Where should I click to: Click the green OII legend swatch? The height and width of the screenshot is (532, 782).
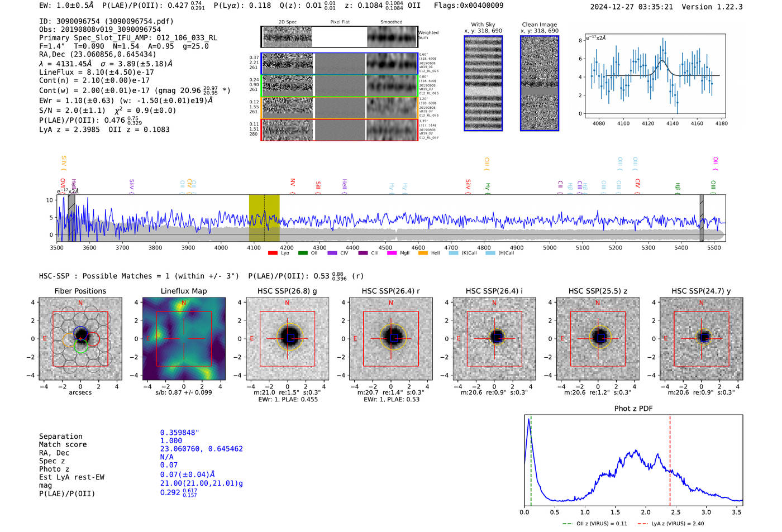pos(303,253)
